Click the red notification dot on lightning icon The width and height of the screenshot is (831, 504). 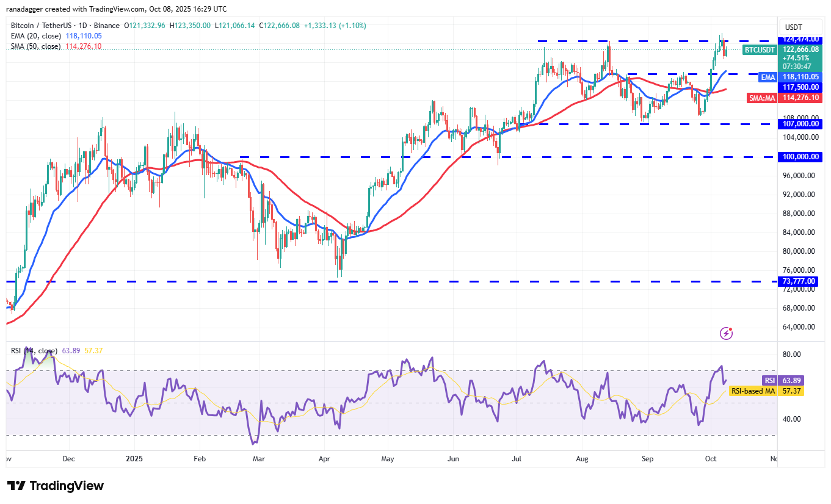730,328
